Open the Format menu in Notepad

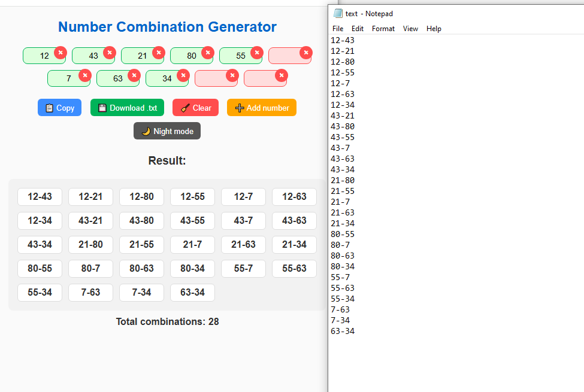pos(383,29)
